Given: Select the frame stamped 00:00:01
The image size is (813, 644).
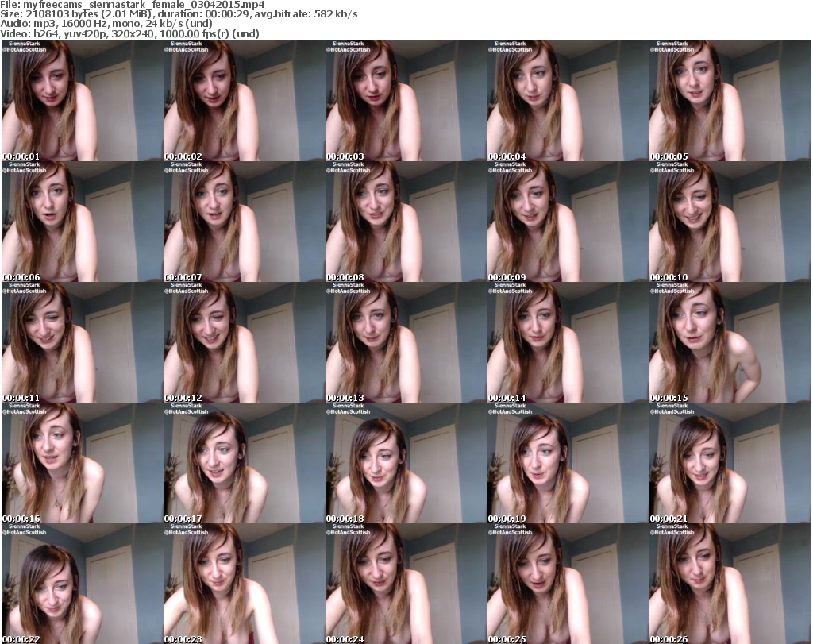Looking at the screenshot, I should 82,101.
